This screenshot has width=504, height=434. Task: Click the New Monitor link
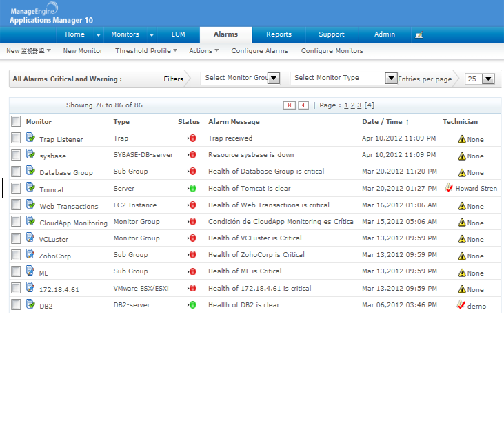(83, 51)
